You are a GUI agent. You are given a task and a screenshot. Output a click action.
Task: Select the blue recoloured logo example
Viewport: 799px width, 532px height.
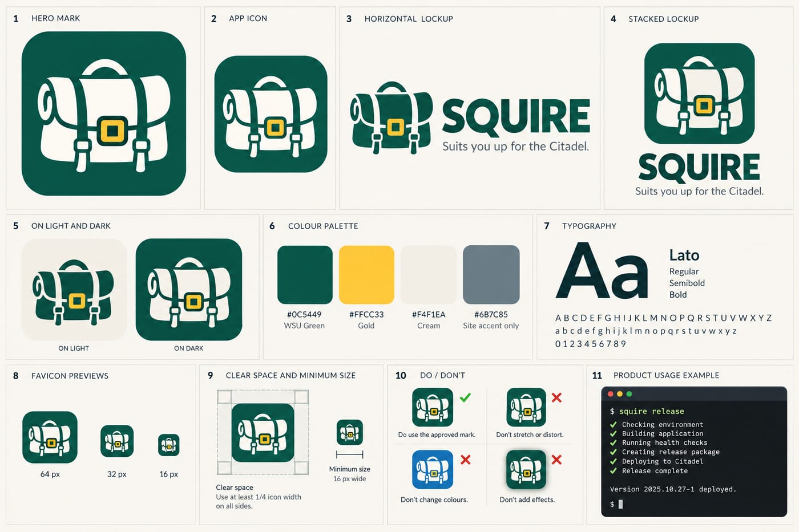(x=433, y=469)
